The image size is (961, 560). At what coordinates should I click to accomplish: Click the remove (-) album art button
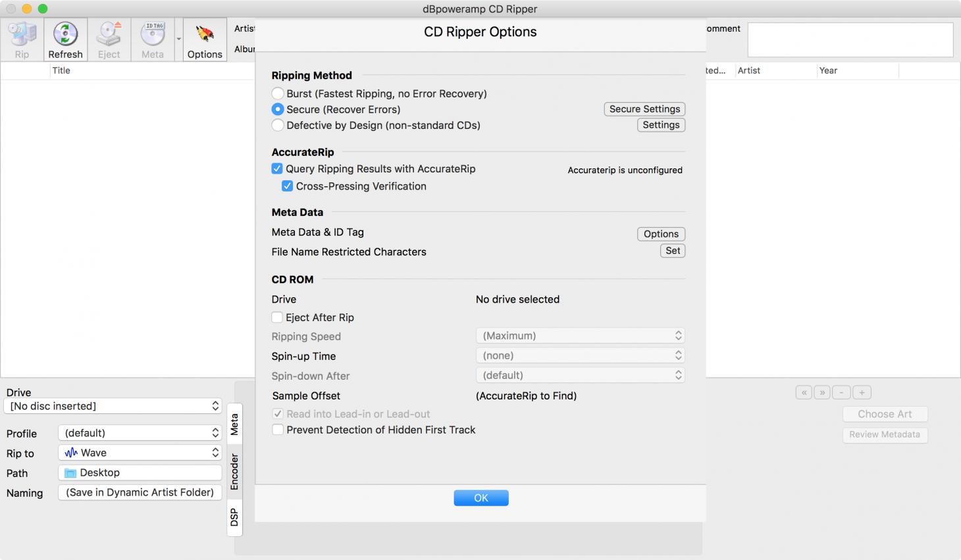tap(841, 393)
